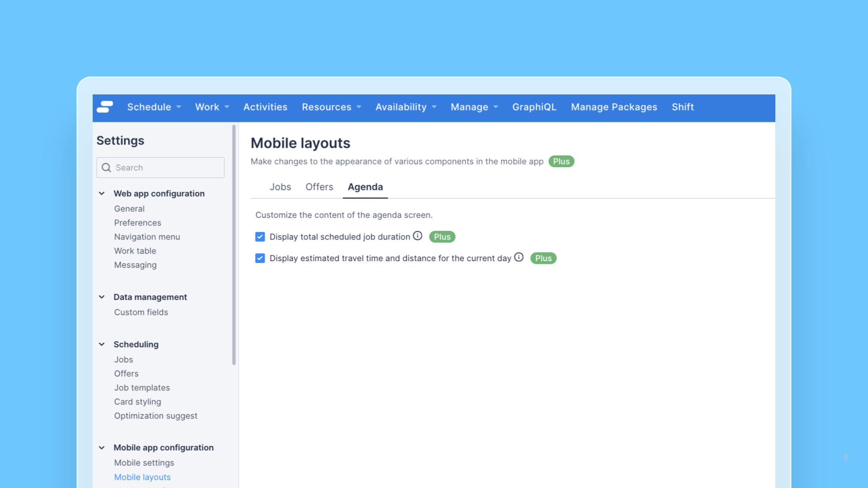Open GraphiQL from the navigation bar
The width and height of the screenshot is (868, 488).
click(534, 107)
